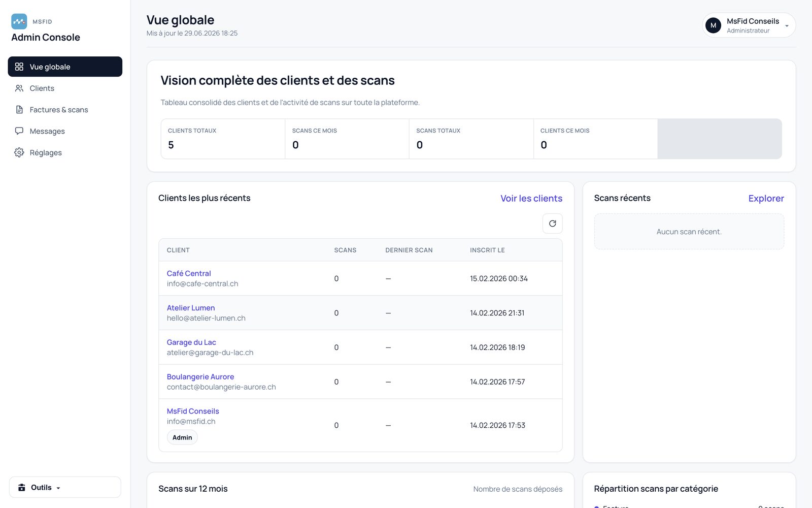The height and width of the screenshot is (508, 812).
Task: Open Réglages settings page
Action: pyautogui.click(x=65, y=152)
